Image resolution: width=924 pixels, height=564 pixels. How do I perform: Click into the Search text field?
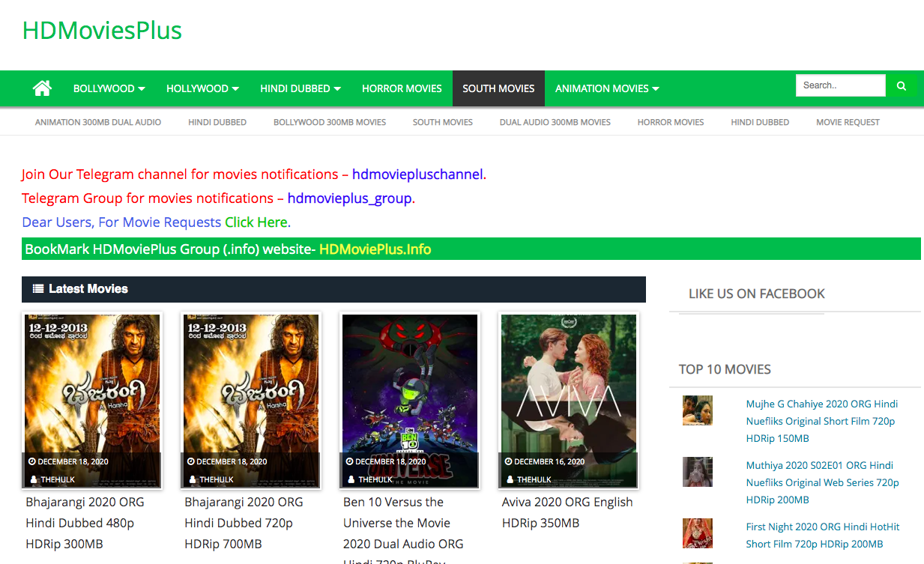tap(840, 86)
